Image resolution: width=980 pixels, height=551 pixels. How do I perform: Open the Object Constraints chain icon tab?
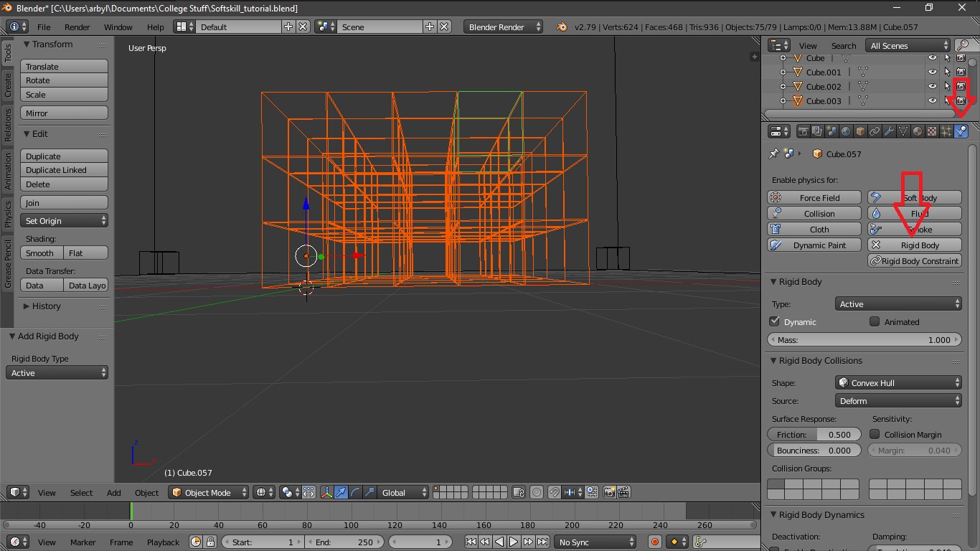(875, 131)
